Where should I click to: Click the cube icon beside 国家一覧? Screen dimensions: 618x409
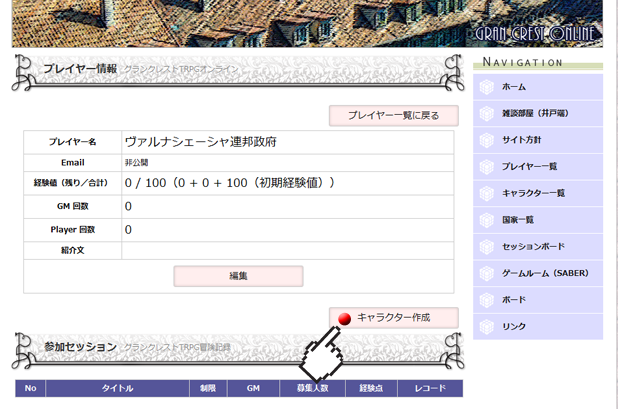(x=487, y=220)
